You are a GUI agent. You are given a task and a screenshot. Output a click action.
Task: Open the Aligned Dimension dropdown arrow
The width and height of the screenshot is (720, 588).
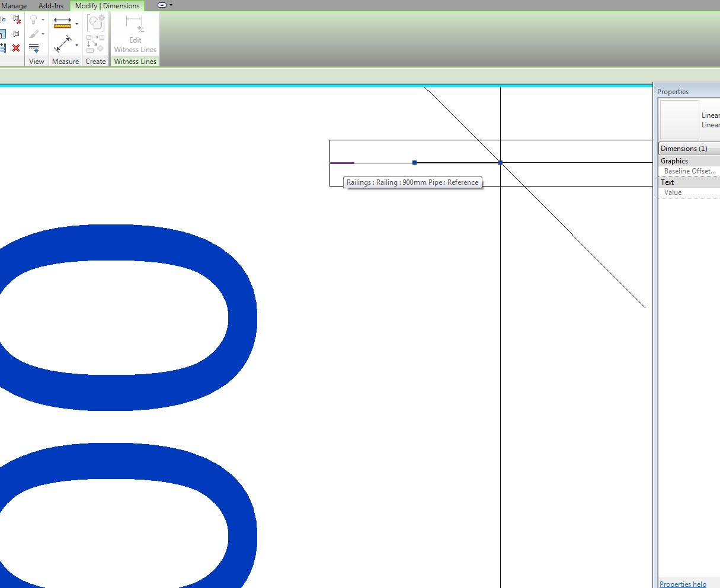77,45
